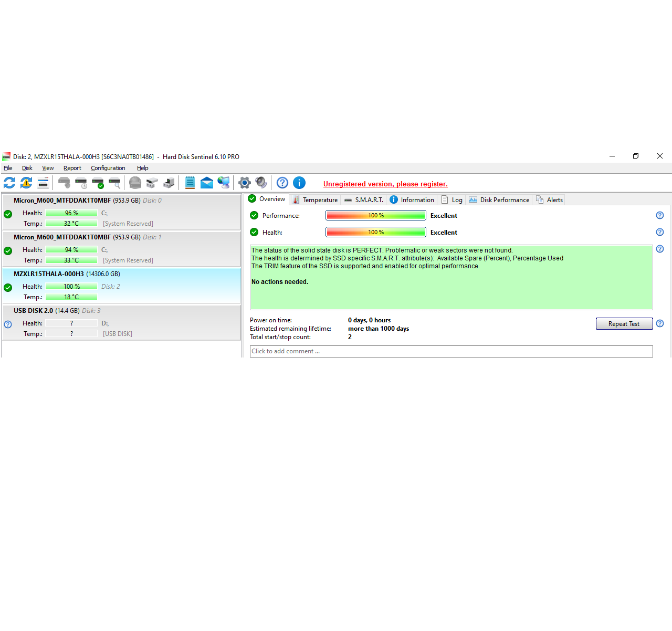Open the Configuration menu
The width and height of the screenshot is (672, 631).
click(x=108, y=168)
